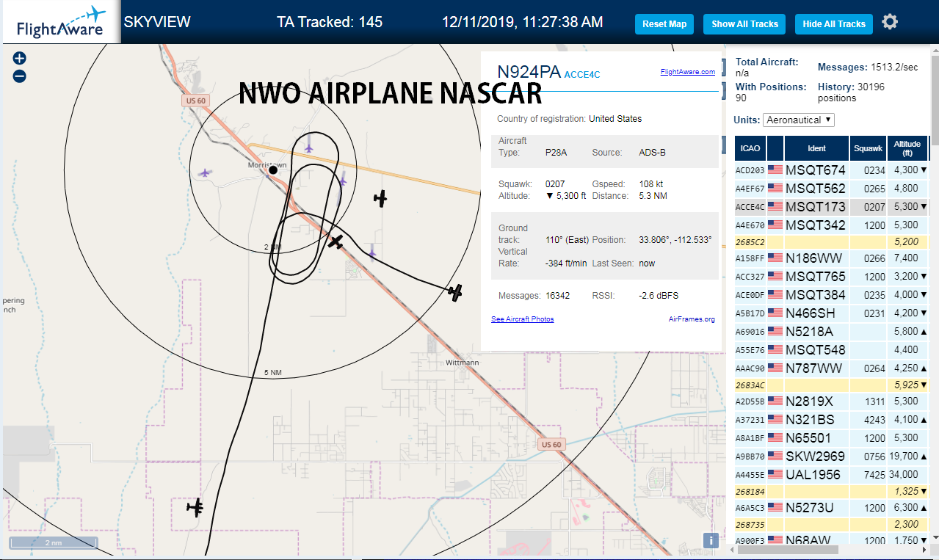Select the black aircraft east of Morristown circle

(380, 197)
